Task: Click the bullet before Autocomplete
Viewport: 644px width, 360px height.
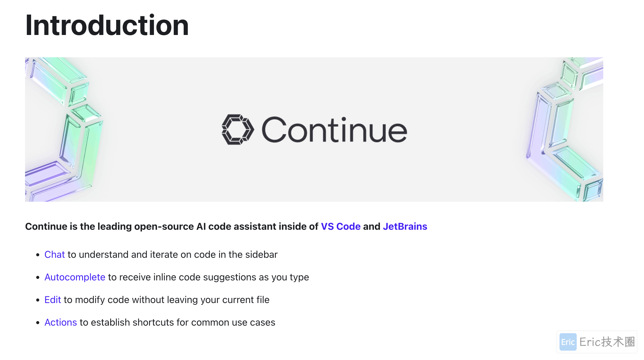Action: pyautogui.click(x=38, y=278)
